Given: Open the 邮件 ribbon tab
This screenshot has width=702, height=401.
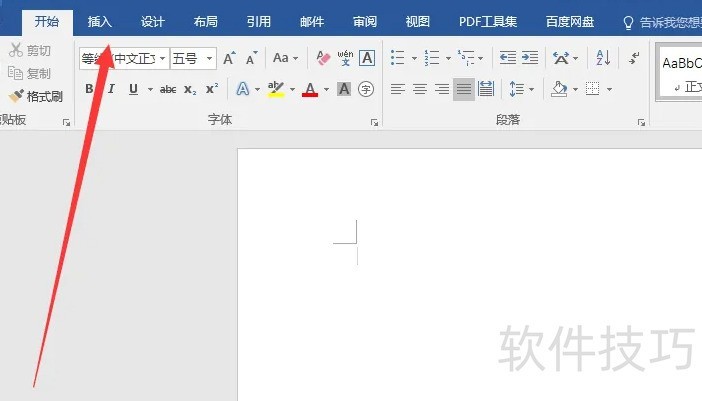Looking at the screenshot, I should coord(312,22).
